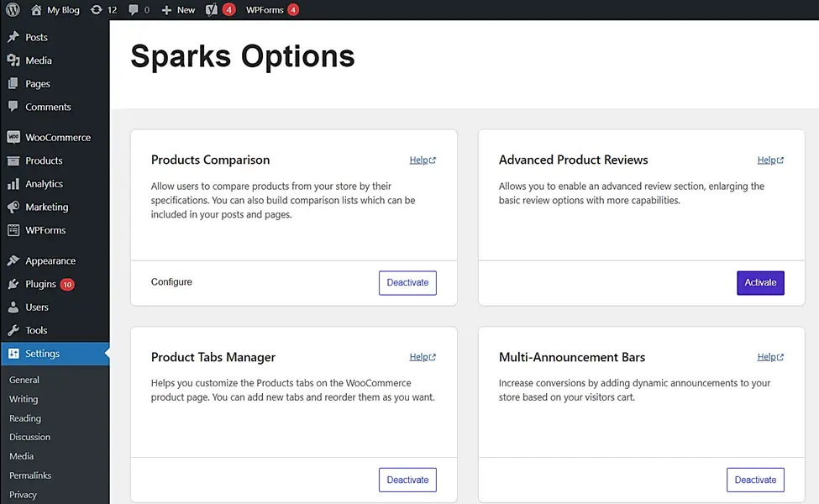Click the WPForms sidebar icon
Image resolution: width=819 pixels, height=504 pixels.
click(x=13, y=230)
